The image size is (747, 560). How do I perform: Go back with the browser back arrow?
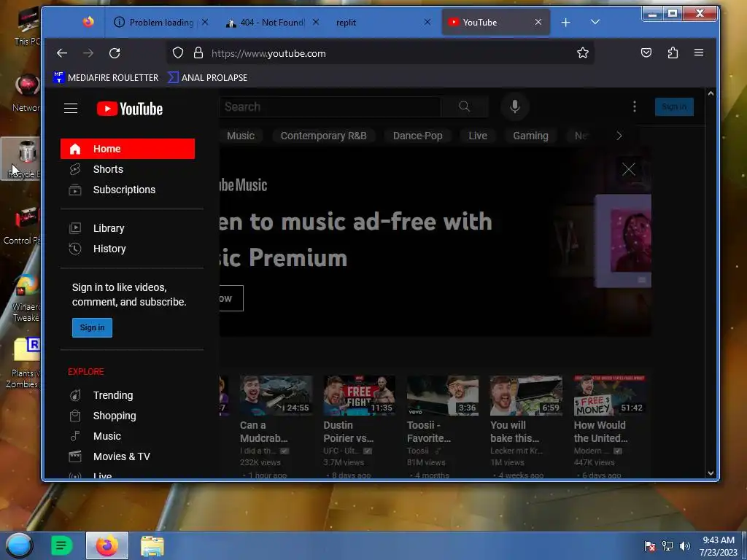coord(62,52)
